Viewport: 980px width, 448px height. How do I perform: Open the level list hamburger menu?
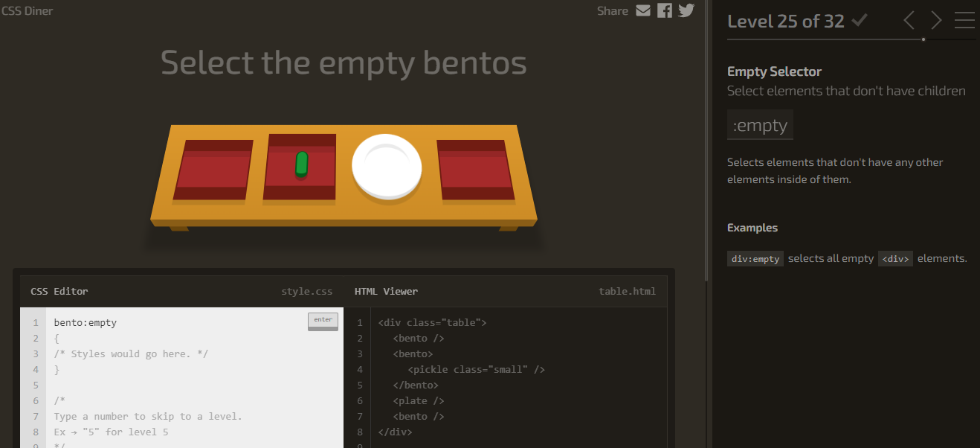(964, 20)
